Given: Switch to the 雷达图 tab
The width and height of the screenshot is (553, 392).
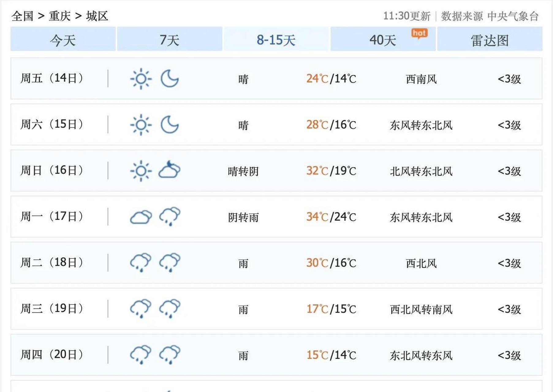Looking at the screenshot, I should [x=488, y=39].
